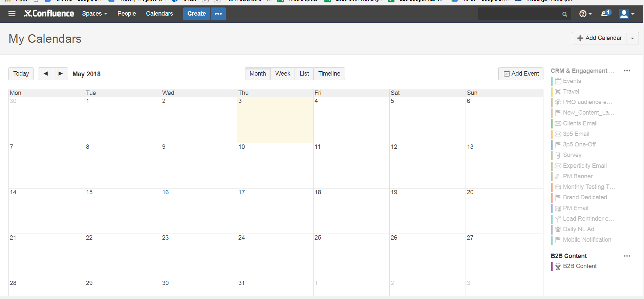644x299 pixels.
Task: Toggle PM Email event type visibility
Action: point(576,208)
